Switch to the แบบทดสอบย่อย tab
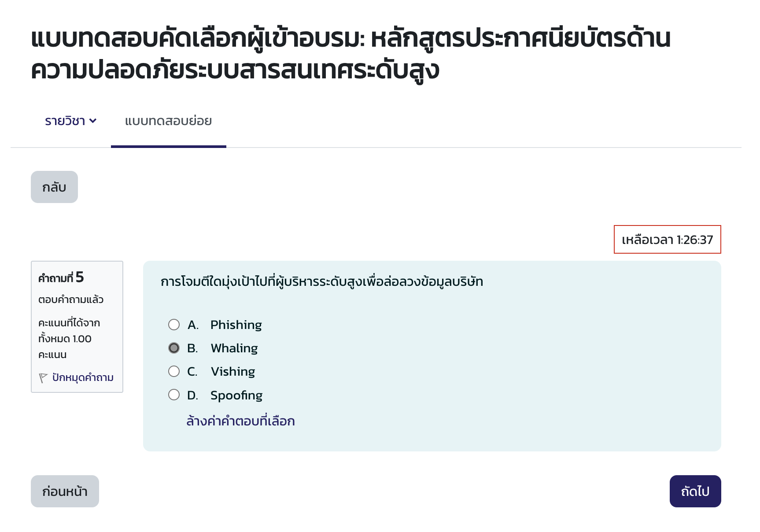 coord(168,121)
